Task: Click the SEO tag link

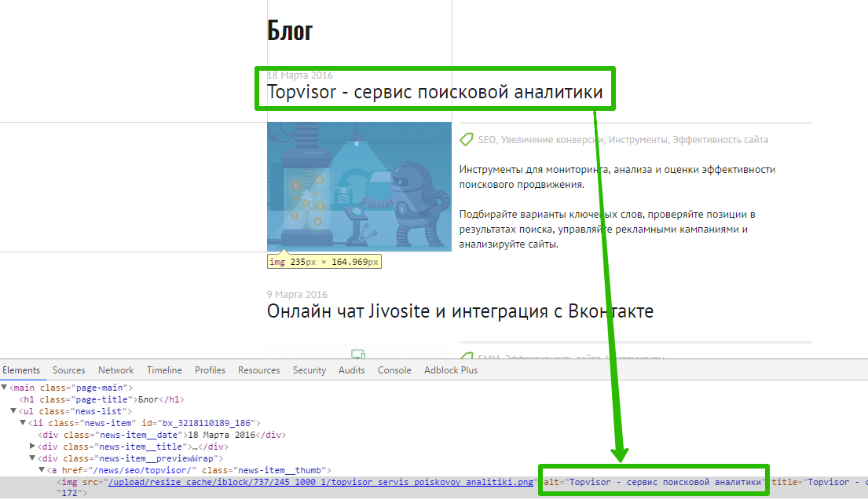Action: point(487,140)
